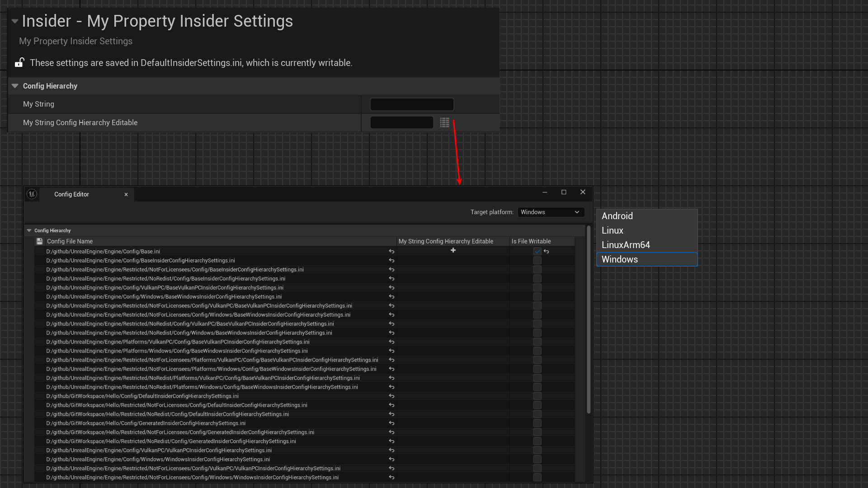Collapse Config Hierarchy section in settings
Image resolution: width=868 pixels, height=488 pixels.
click(15, 86)
